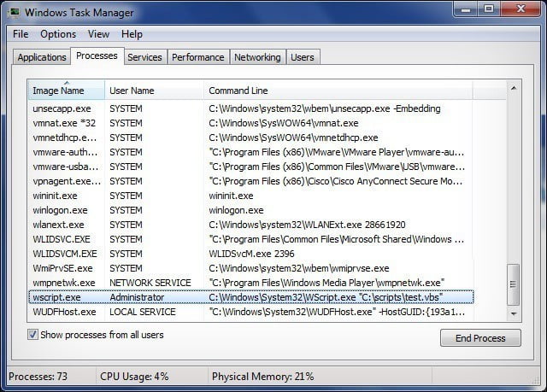The width and height of the screenshot is (547, 392).
Task: Switch to the Users tab
Action: coord(303,57)
